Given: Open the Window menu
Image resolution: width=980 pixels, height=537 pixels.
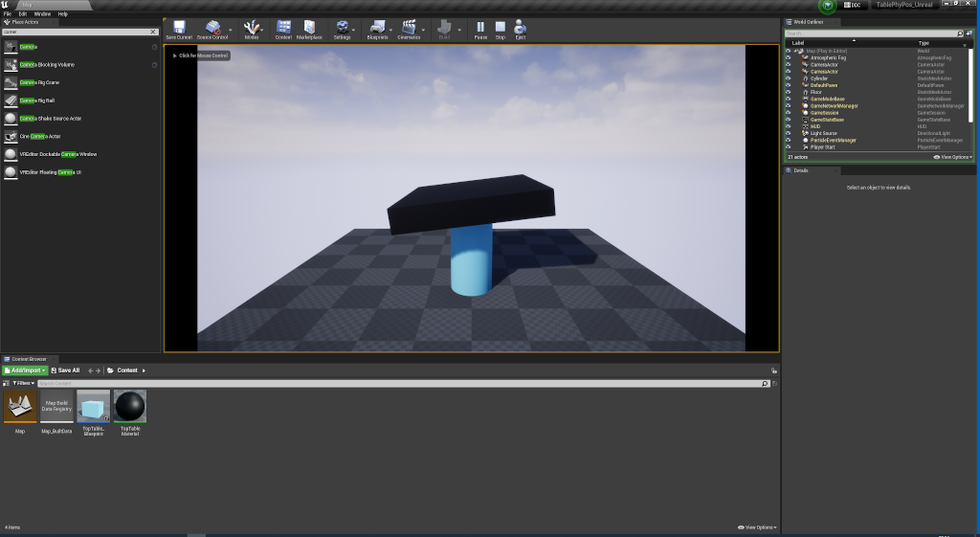Looking at the screenshot, I should 42,13.
